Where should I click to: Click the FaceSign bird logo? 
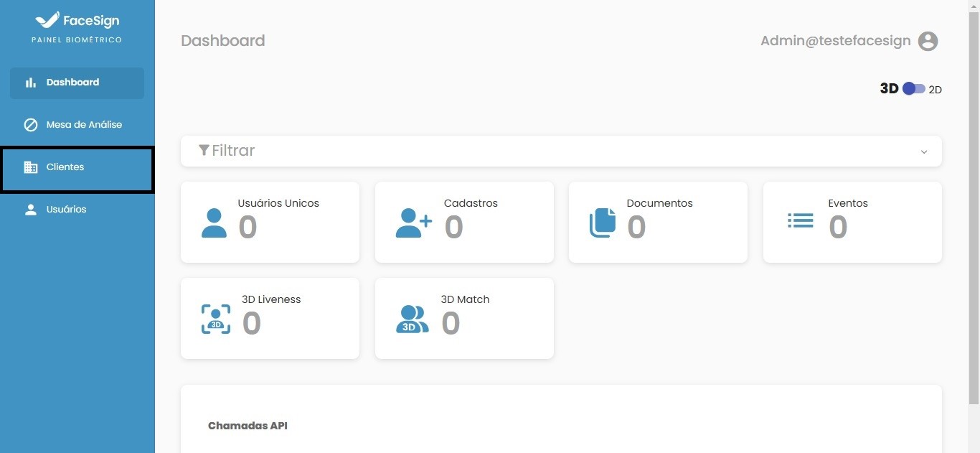[47, 20]
